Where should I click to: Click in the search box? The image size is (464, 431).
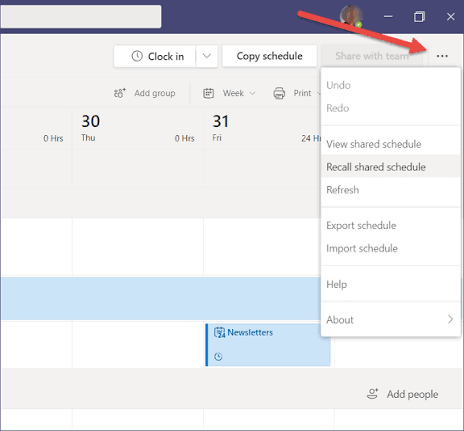point(81,16)
